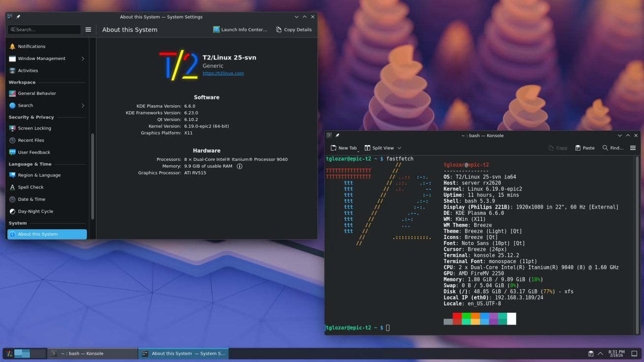Open Find in the Konsole toolbar
644x362 pixels.
click(x=613, y=148)
